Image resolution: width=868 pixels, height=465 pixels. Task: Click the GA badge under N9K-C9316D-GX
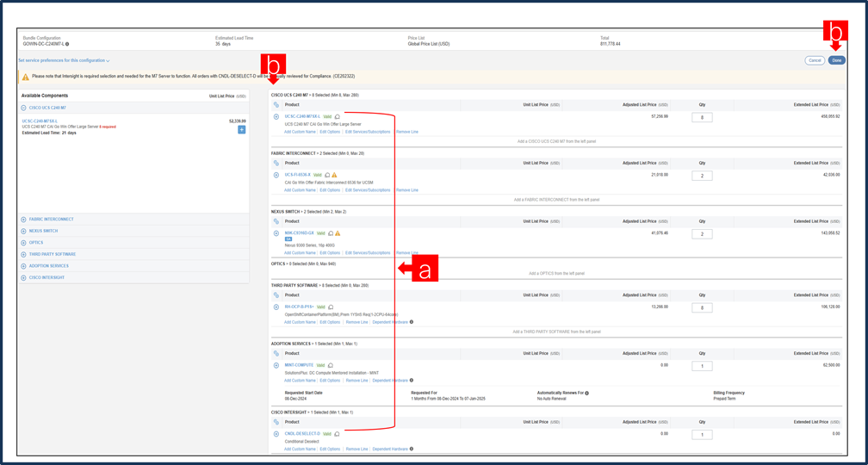click(288, 239)
